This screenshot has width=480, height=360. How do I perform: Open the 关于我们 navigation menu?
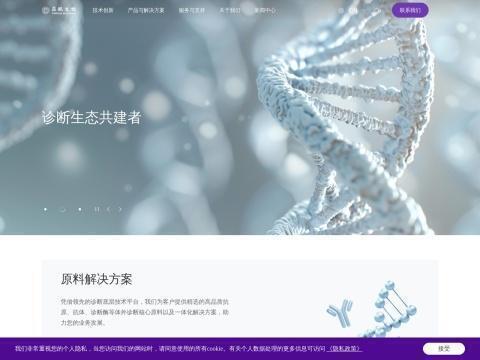pos(230,10)
